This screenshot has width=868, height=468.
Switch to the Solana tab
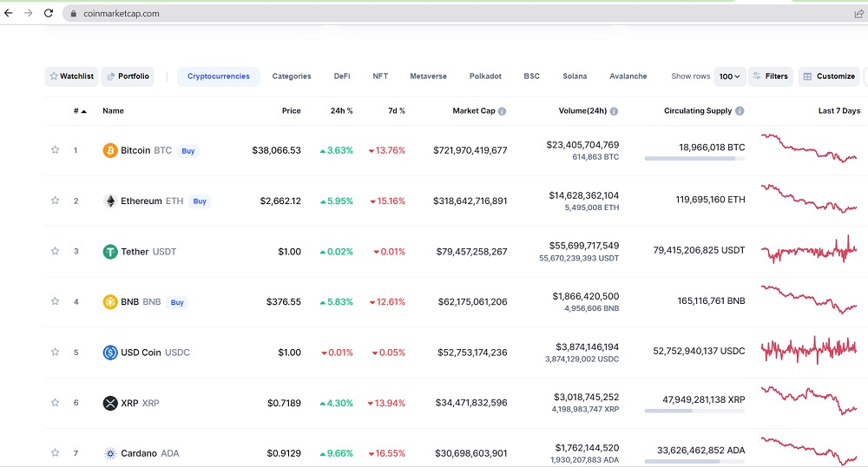tap(575, 76)
